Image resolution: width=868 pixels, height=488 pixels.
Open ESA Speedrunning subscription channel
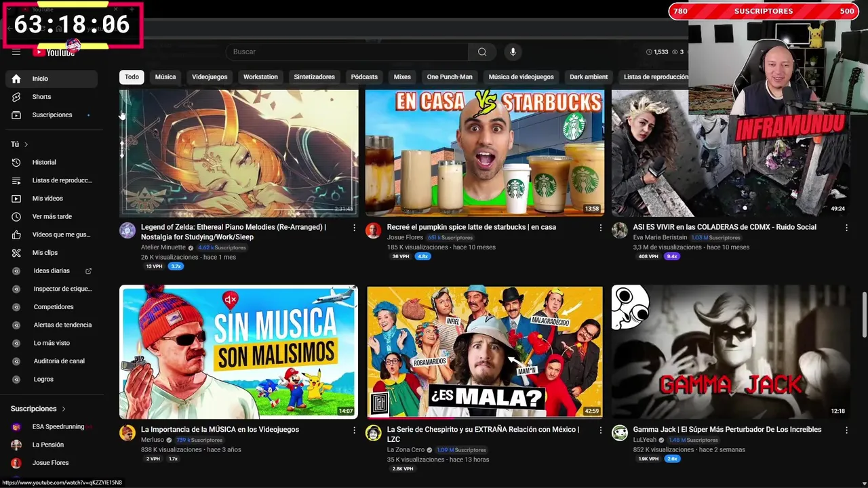pos(52,427)
